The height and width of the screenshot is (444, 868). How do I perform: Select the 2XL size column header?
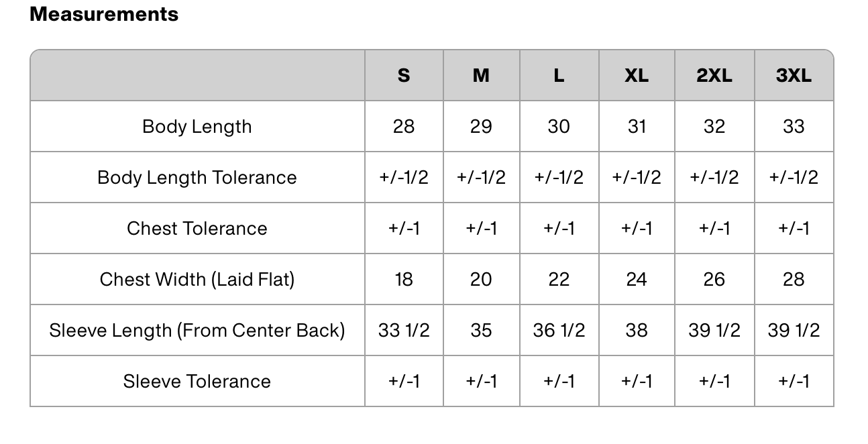click(714, 75)
